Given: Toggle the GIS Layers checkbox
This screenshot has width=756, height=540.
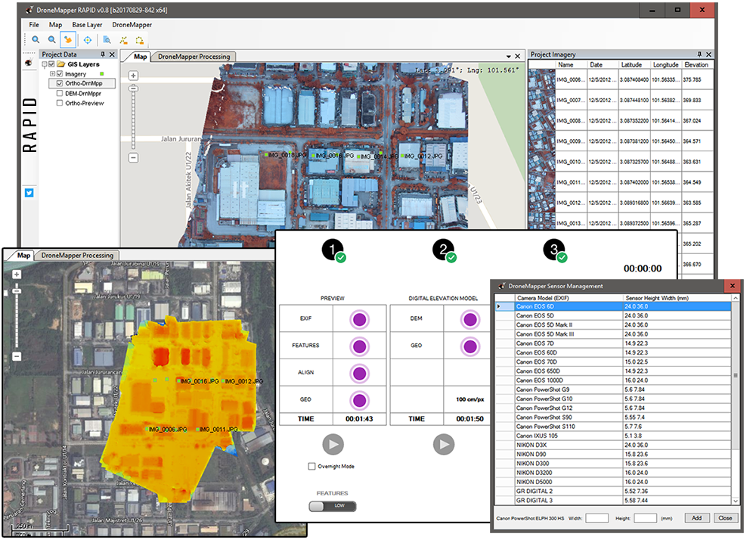Looking at the screenshot, I should click(x=52, y=64).
